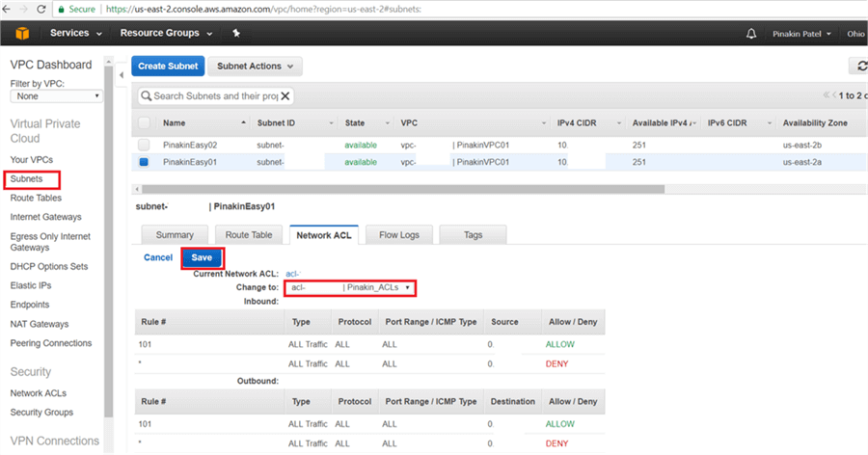Click the us-east-2b availability zone cell

(x=802, y=145)
